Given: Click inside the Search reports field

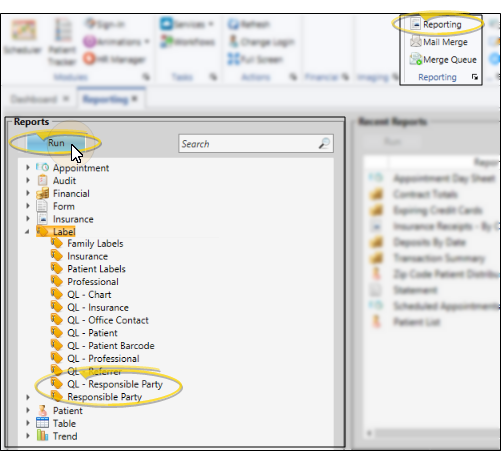Looking at the screenshot, I should click(256, 144).
